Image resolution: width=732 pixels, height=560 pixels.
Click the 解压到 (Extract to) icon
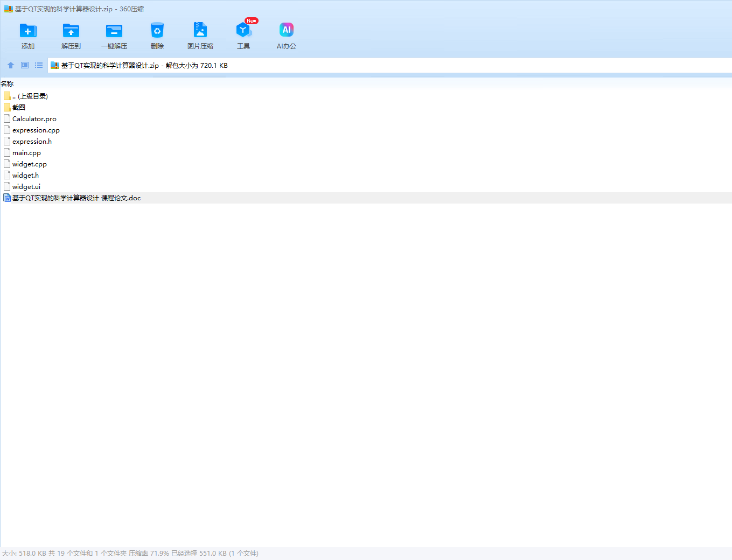click(71, 31)
